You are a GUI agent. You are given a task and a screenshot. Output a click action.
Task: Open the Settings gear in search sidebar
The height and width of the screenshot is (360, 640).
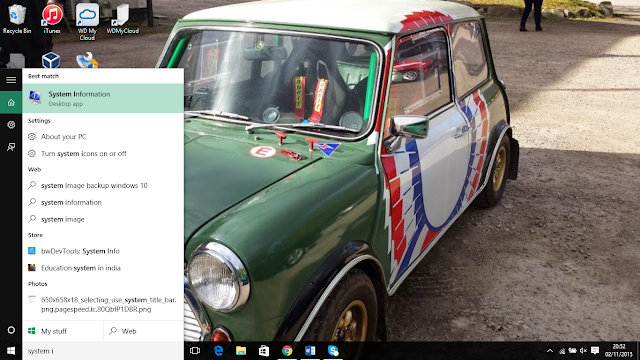(11, 124)
